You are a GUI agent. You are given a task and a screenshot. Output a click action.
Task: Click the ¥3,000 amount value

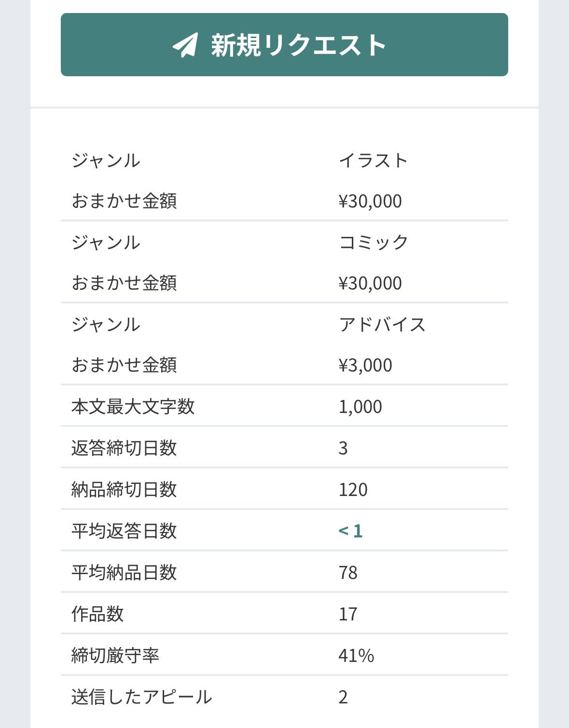click(x=365, y=365)
